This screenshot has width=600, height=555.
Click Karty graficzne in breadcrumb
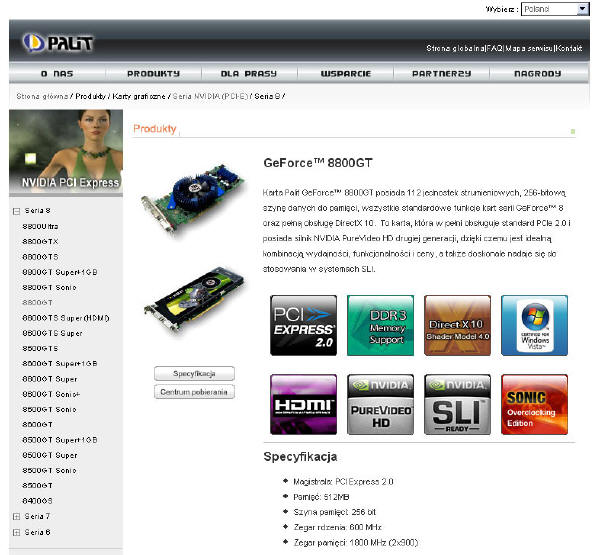(x=139, y=96)
